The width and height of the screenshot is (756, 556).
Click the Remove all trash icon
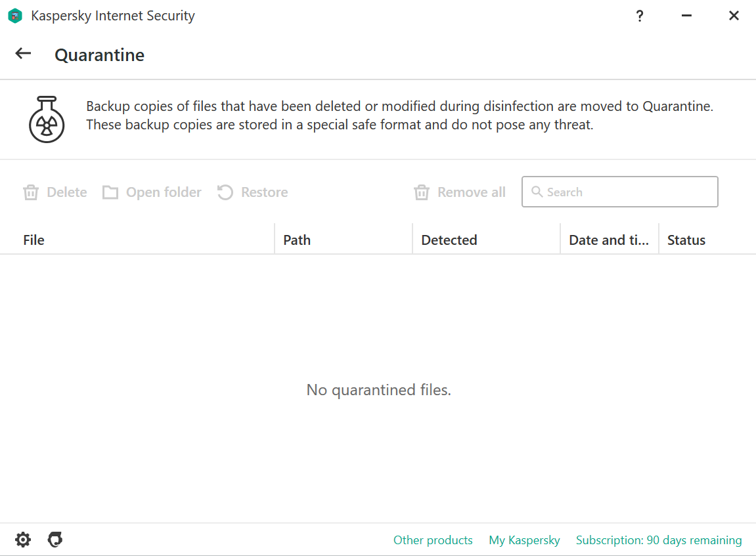422,192
